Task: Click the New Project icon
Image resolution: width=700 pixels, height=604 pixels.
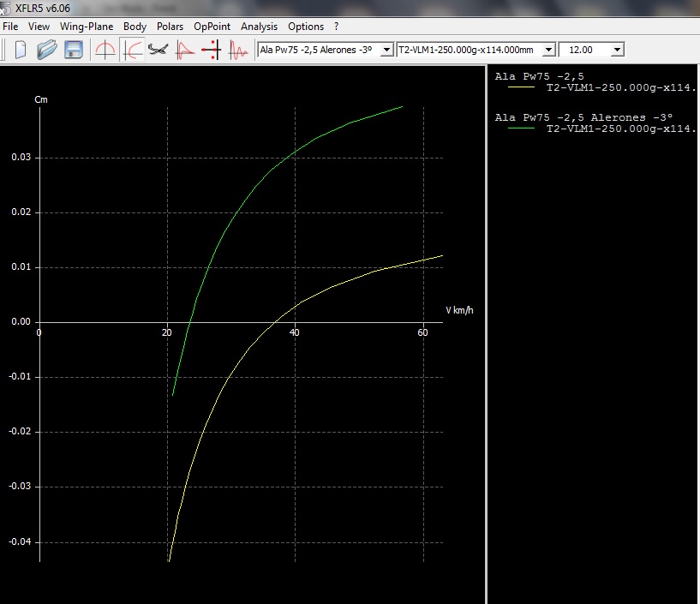Action: [x=21, y=50]
